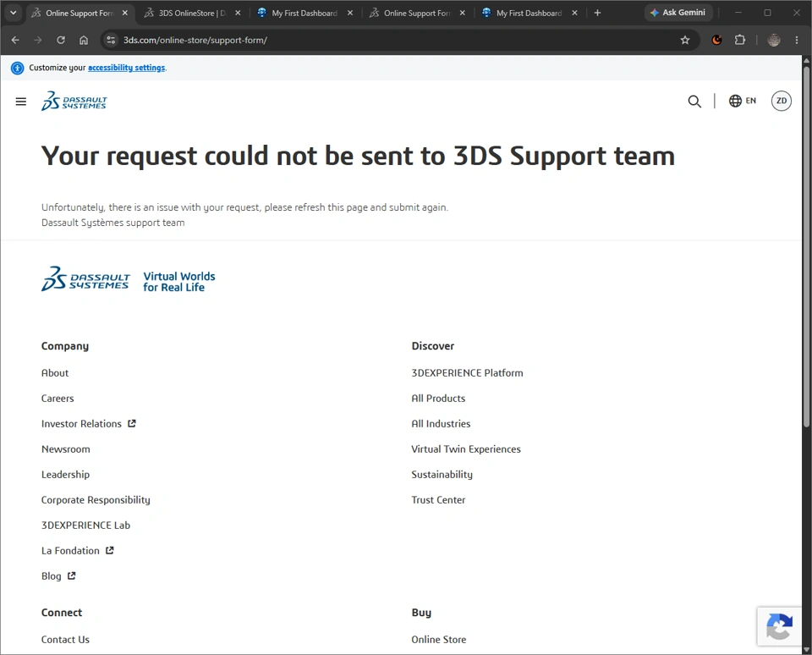812x655 pixels.
Task: Open the Contact Us link
Action: [x=65, y=640]
